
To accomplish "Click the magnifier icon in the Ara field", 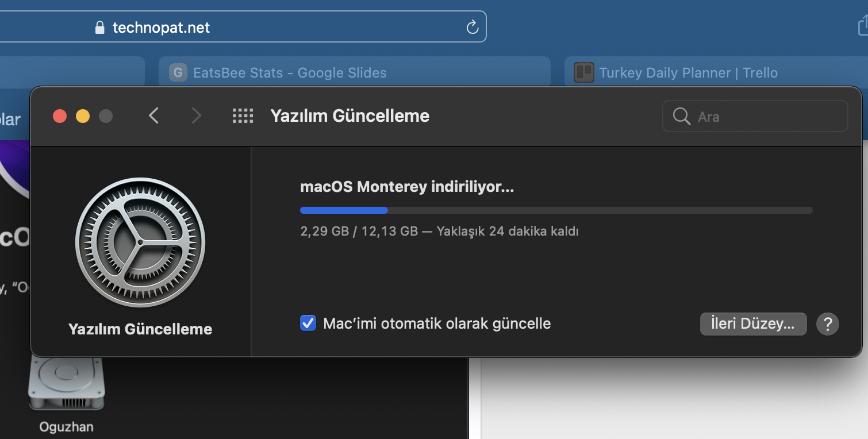I will (x=681, y=117).
